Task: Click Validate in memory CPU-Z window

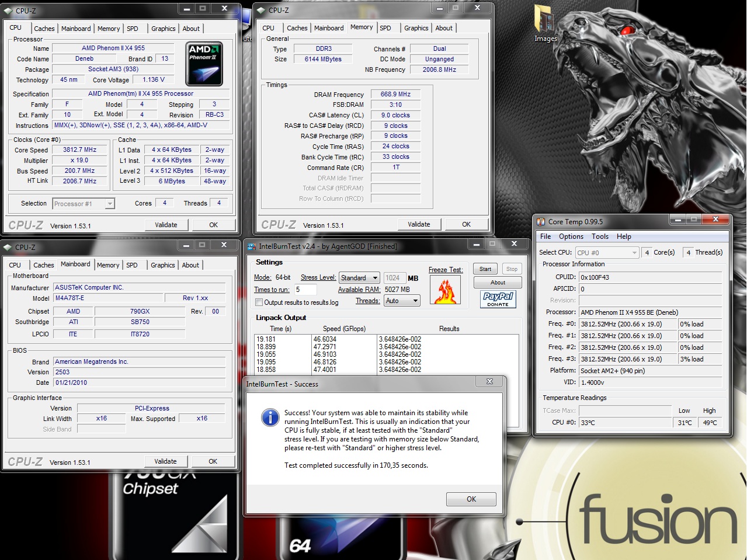Action: [x=419, y=224]
